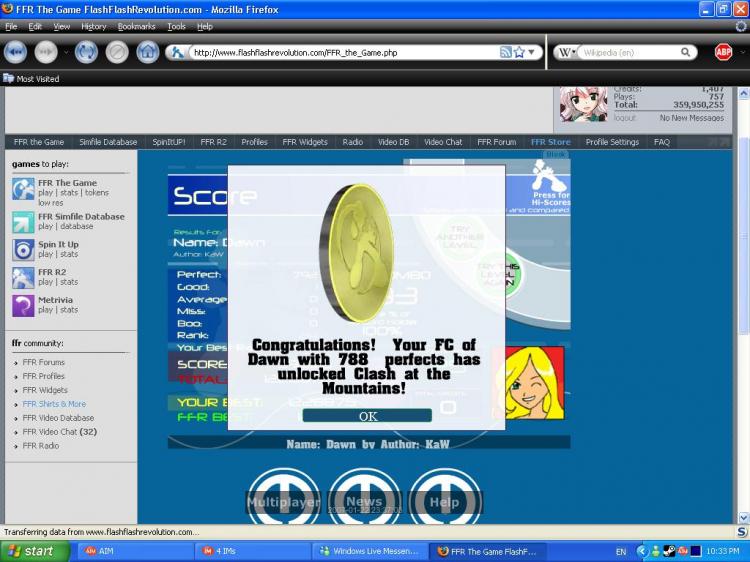The height and width of the screenshot is (562, 750).
Task: Click the Spin It Up sidebar icon
Action: click(23, 250)
